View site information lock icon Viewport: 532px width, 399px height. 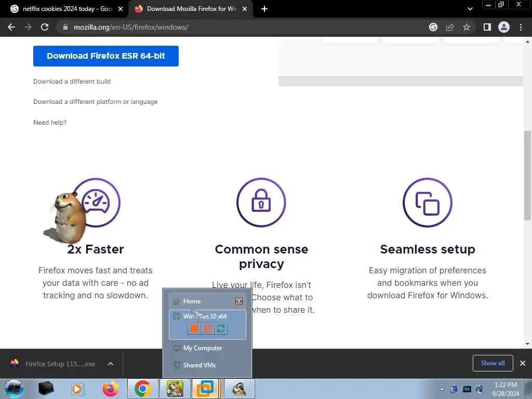point(65,27)
